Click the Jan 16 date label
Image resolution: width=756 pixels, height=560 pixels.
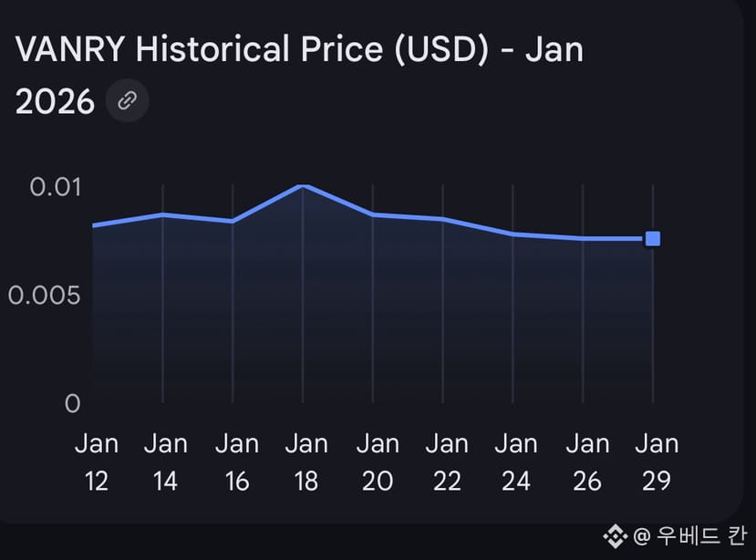(236, 462)
